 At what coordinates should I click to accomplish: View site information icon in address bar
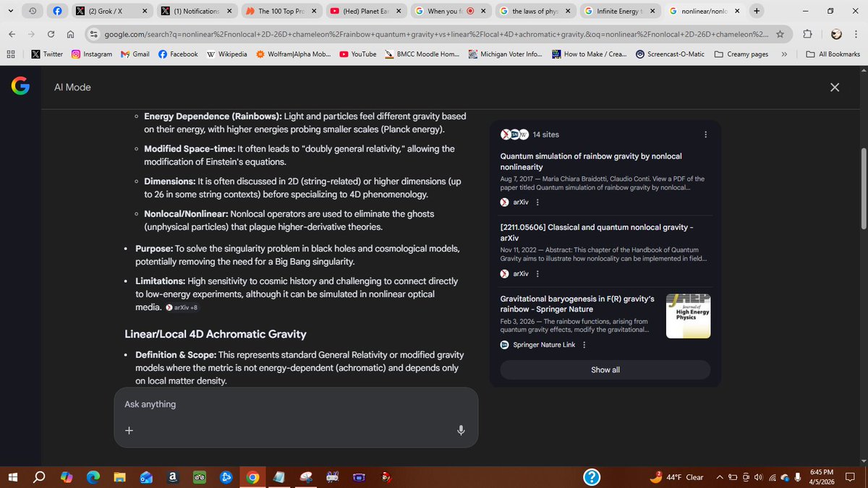tap(93, 34)
